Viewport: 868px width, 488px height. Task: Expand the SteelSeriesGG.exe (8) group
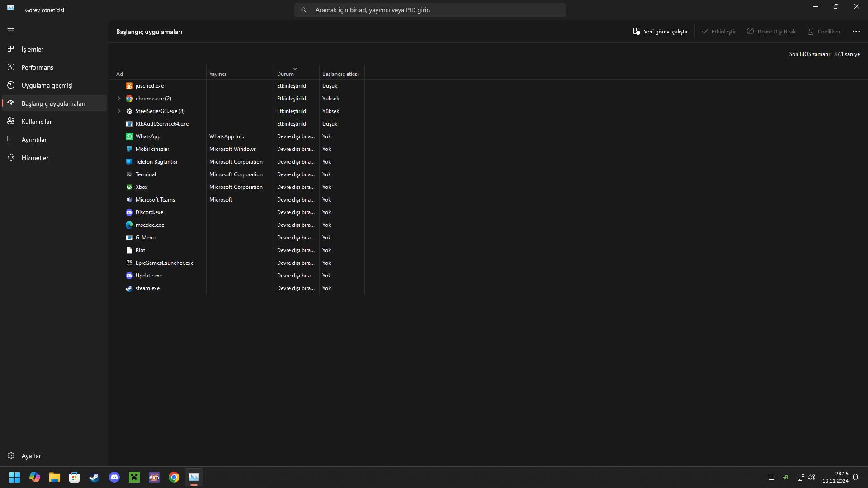119,111
